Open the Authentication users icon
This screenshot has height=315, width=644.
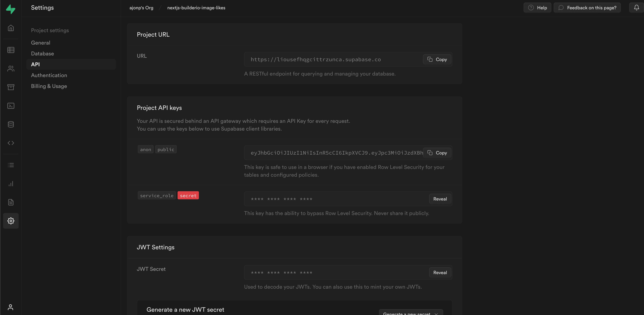tap(11, 68)
